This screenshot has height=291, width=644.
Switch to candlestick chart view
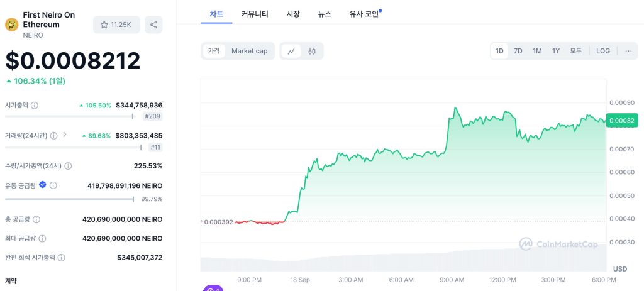click(312, 51)
